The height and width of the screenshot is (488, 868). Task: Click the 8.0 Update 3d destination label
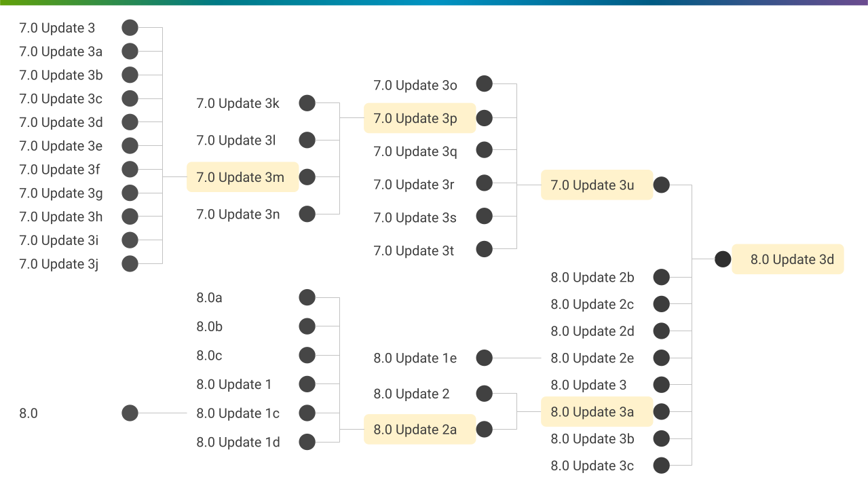click(x=792, y=259)
